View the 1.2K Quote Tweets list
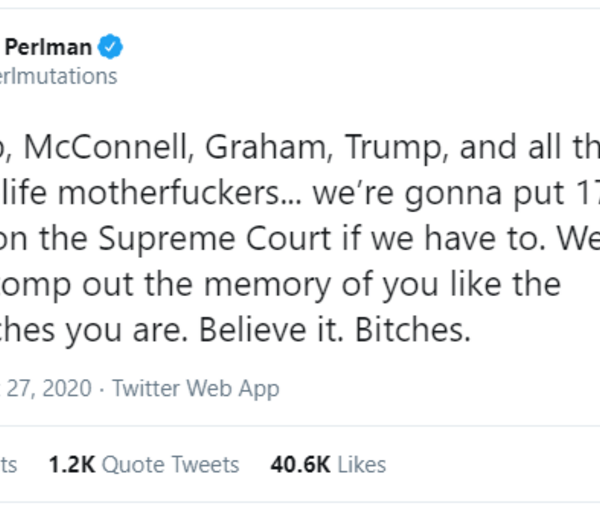This screenshot has width=600, height=509. coord(144,464)
